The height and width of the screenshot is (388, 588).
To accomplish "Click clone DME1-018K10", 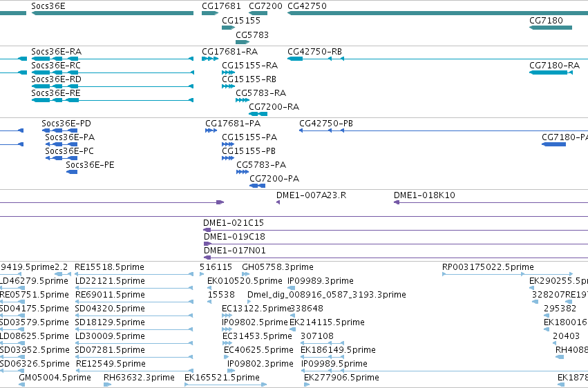I will click(491, 202).
